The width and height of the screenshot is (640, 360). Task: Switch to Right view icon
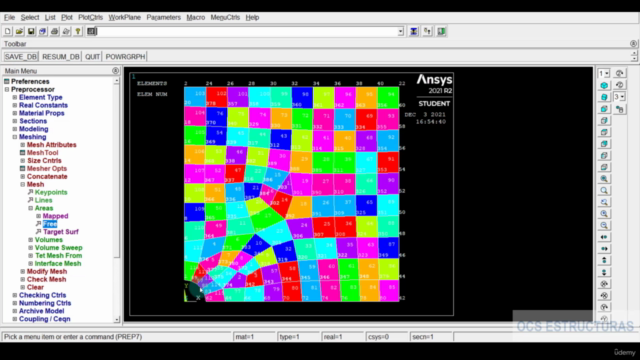point(604,120)
